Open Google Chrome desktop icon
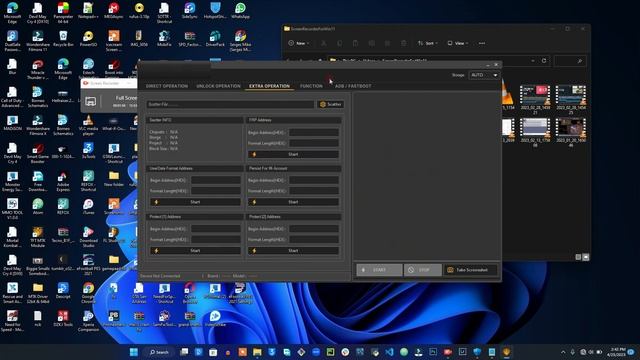The height and width of the screenshot is (360, 640). point(88,293)
